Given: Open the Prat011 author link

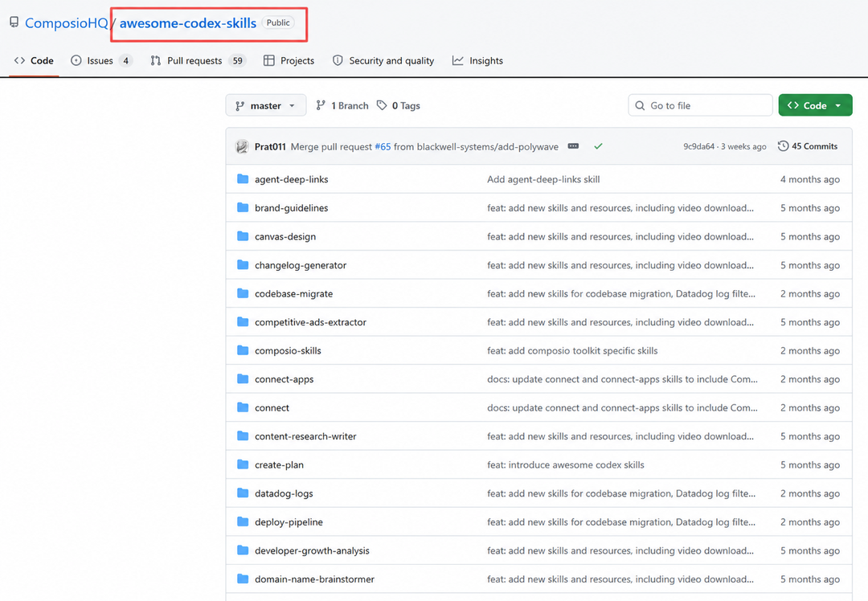Looking at the screenshot, I should tap(270, 147).
